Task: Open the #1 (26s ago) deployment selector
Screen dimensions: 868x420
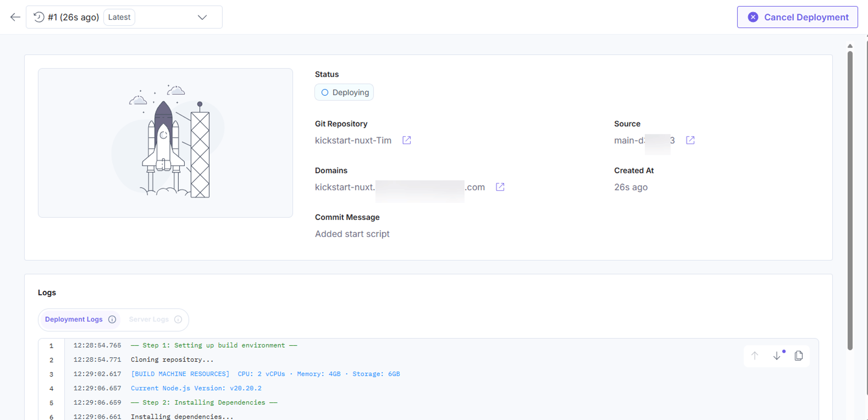Action: point(124,17)
